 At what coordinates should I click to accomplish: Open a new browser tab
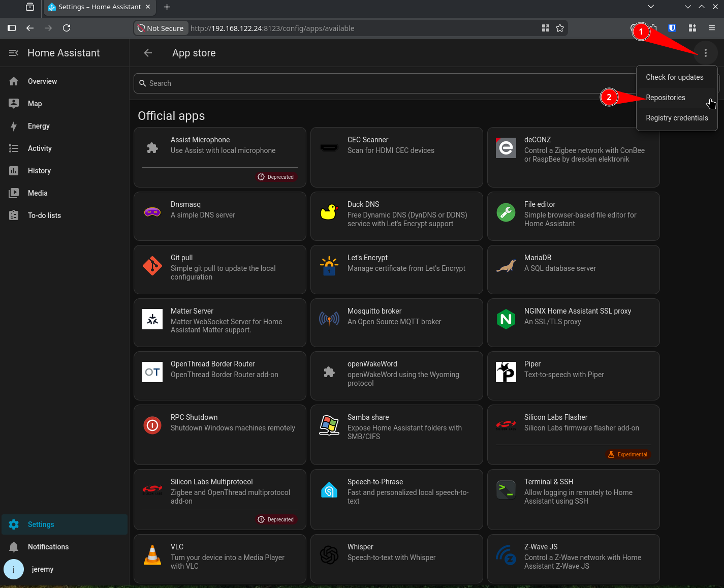click(x=167, y=7)
